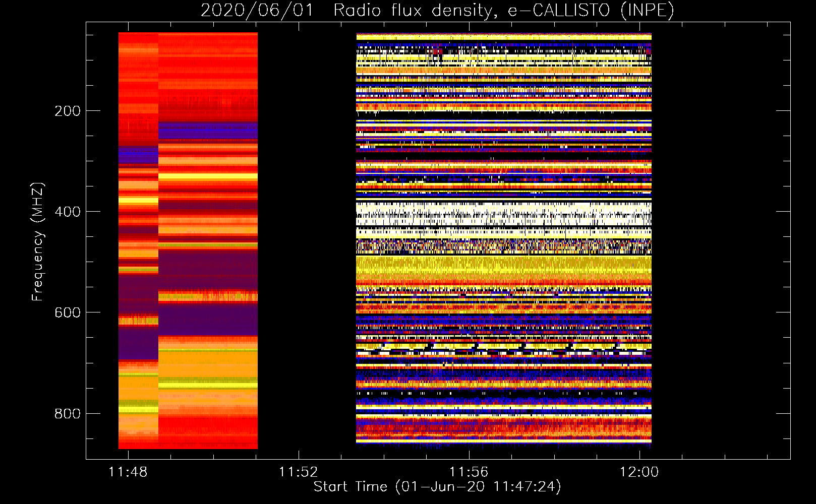Screen dimensions: 816x504
Task: Click the 12:00 time tick label
Action: 639,472
